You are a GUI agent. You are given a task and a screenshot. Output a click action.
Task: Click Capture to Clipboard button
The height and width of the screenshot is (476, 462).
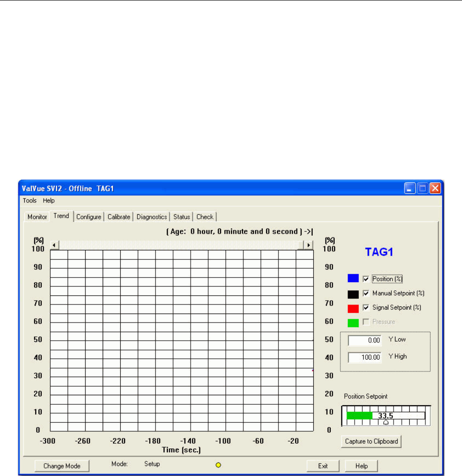click(x=371, y=441)
